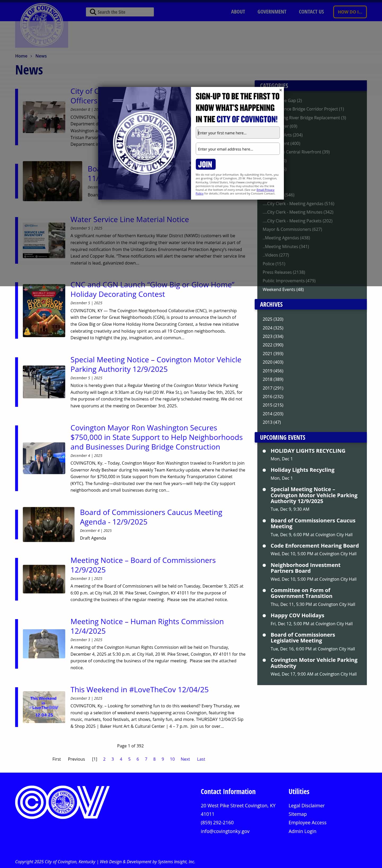Go to page 10 of news
Screen dimensions: 382x868
click(x=172, y=759)
